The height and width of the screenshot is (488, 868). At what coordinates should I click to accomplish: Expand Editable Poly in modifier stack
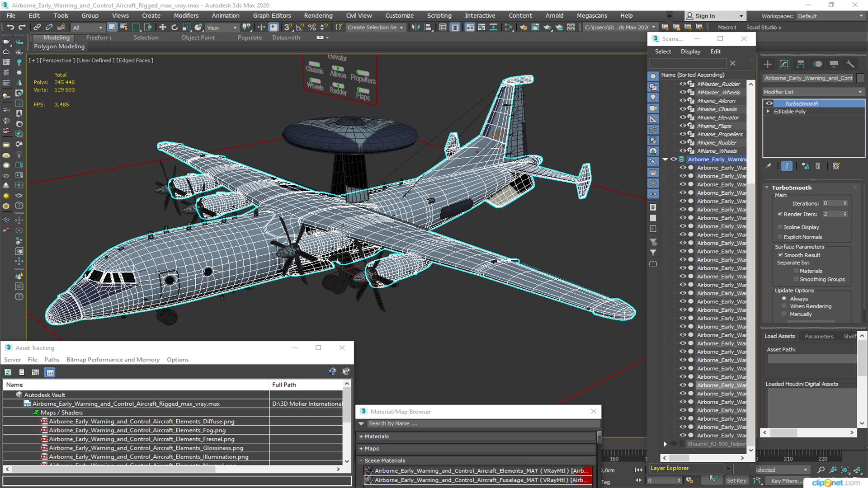[x=768, y=111]
